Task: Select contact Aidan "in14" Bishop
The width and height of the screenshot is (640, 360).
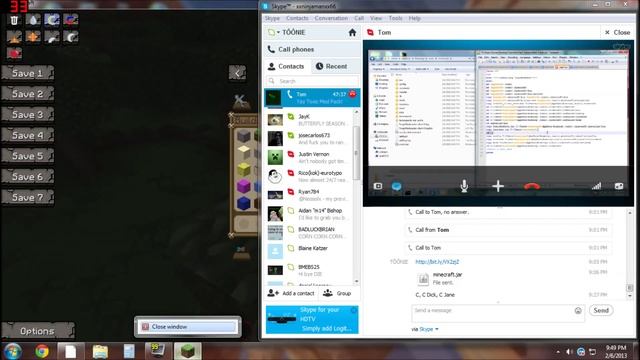Action: [x=309, y=213]
